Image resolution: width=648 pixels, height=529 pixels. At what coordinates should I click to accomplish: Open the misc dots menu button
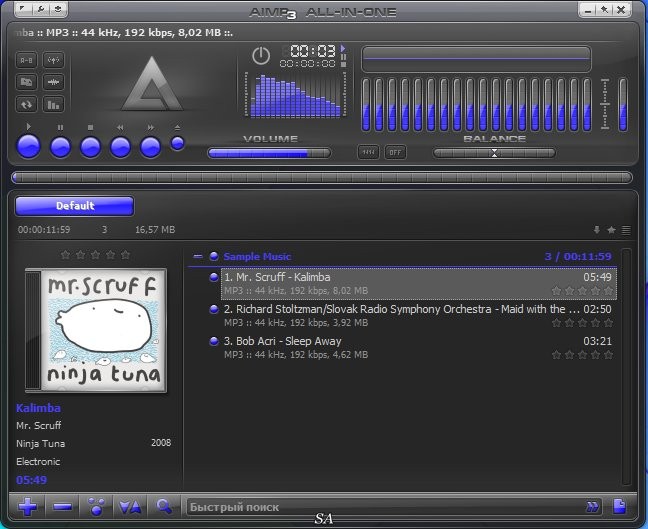pos(96,506)
